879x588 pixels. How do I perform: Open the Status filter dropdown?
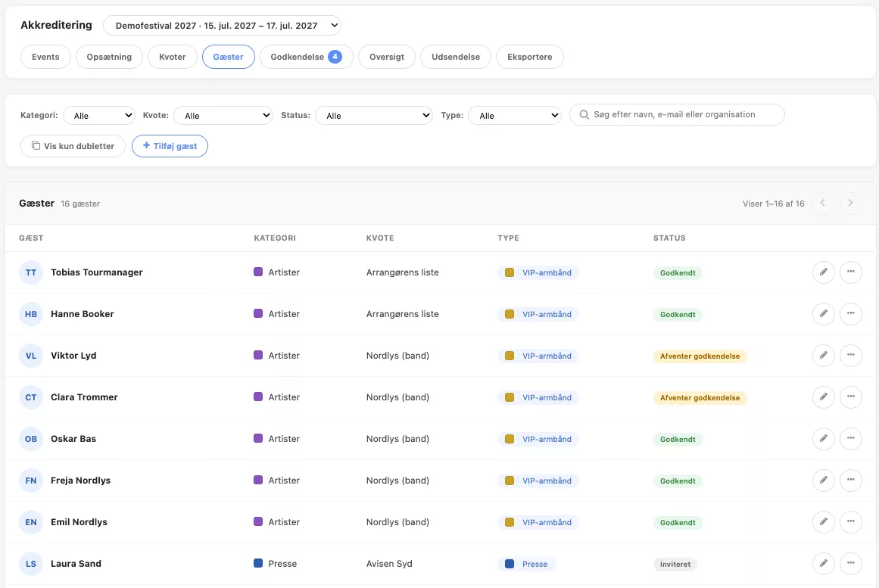[x=374, y=116]
